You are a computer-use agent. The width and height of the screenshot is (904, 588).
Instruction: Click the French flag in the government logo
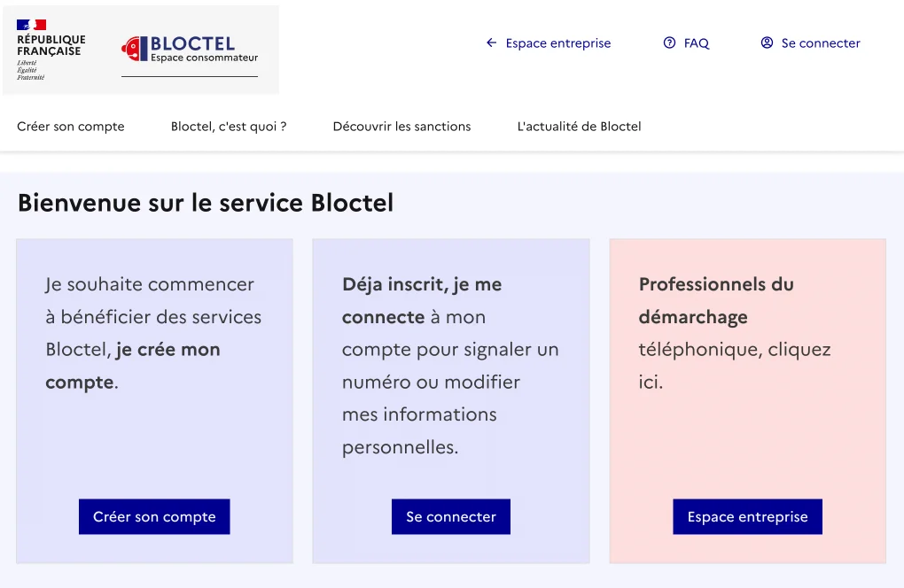[30, 26]
